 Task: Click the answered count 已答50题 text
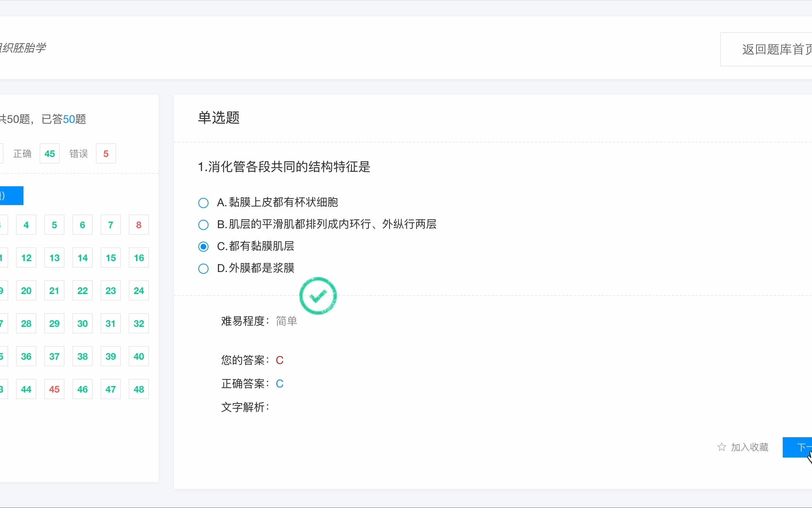(64, 119)
